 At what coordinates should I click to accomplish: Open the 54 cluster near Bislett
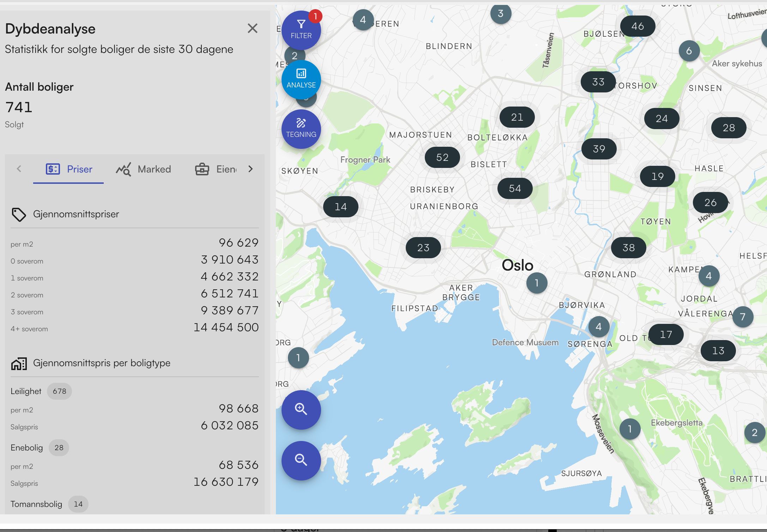pos(515,188)
